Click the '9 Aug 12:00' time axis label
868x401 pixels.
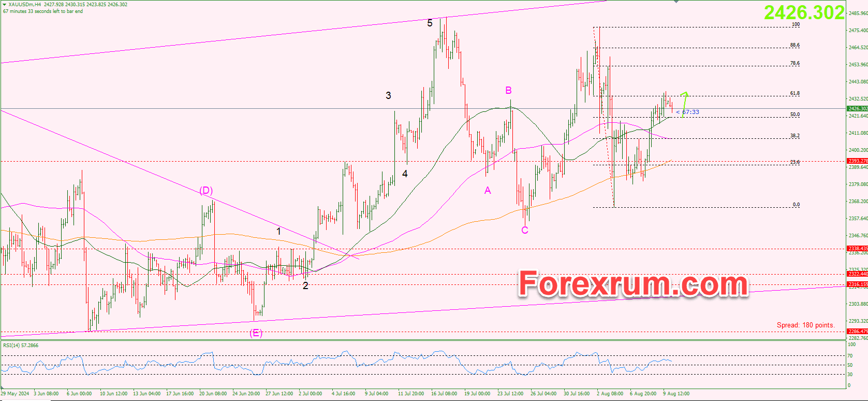(676, 394)
